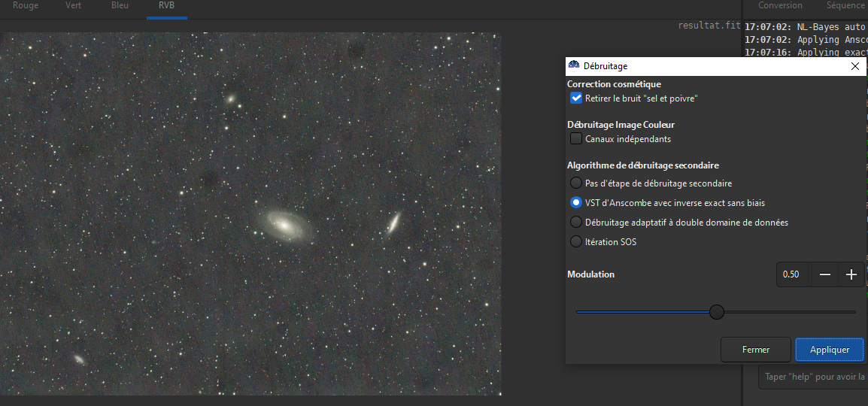Click the Siril icon in Débruitage title bar
Viewport: 868px width, 406px height.
pyautogui.click(x=574, y=66)
